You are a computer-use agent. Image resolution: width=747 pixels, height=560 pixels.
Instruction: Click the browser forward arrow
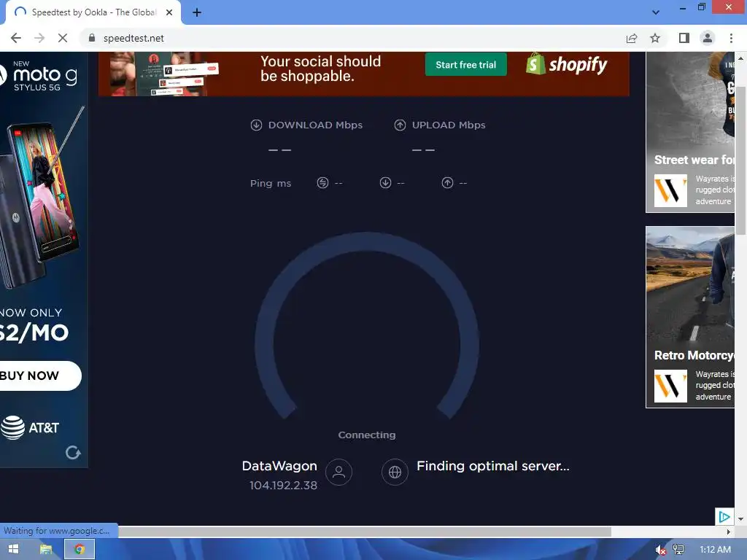39,38
